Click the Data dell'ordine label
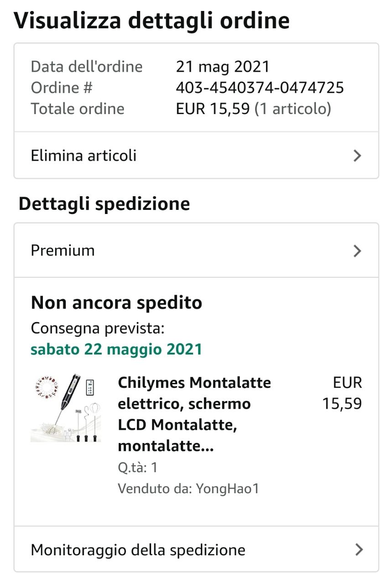392x584 pixels. point(87,67)
